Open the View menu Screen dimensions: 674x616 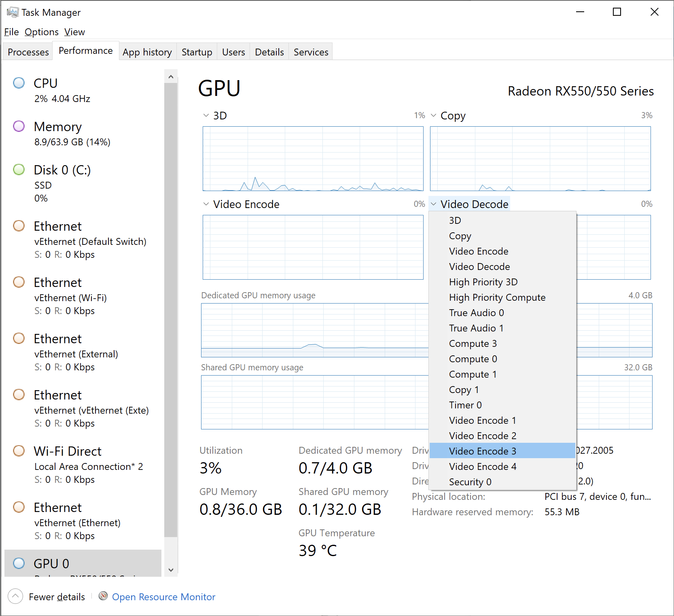74,32
